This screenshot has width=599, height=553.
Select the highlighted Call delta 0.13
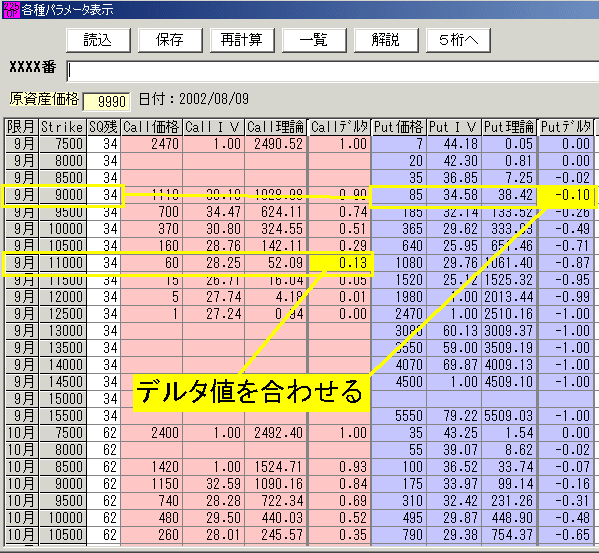point(339,263)
